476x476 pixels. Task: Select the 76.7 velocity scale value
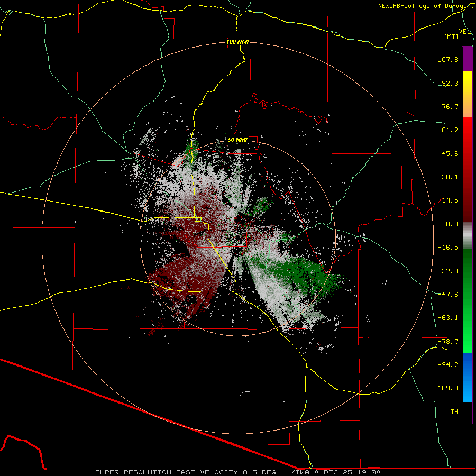coord(450,106)
